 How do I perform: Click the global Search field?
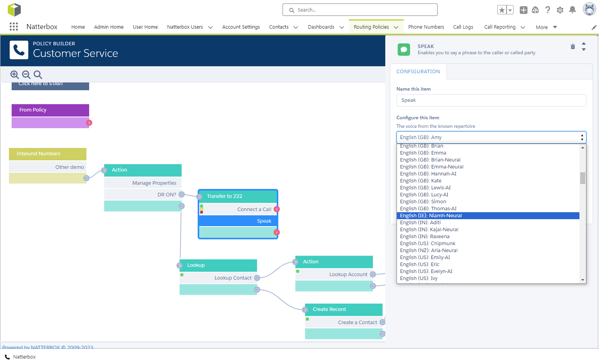(360, 10)
